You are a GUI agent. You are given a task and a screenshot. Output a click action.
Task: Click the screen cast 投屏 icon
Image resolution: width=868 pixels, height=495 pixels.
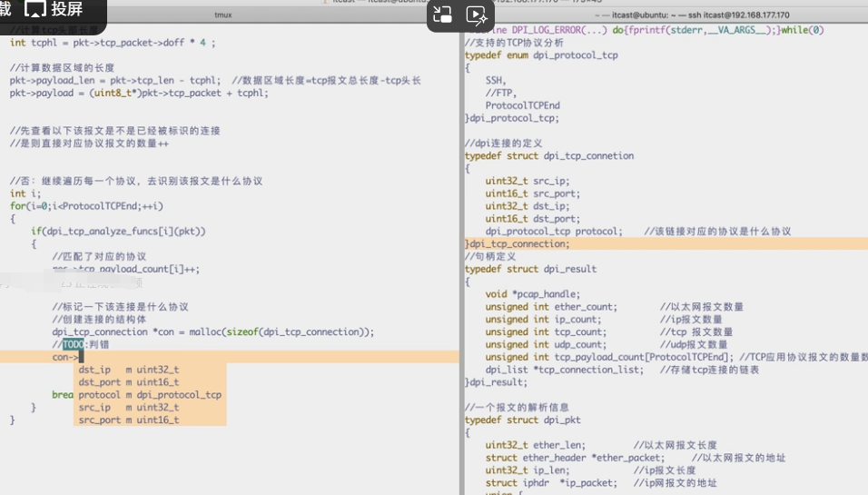[x=36, y=10]
